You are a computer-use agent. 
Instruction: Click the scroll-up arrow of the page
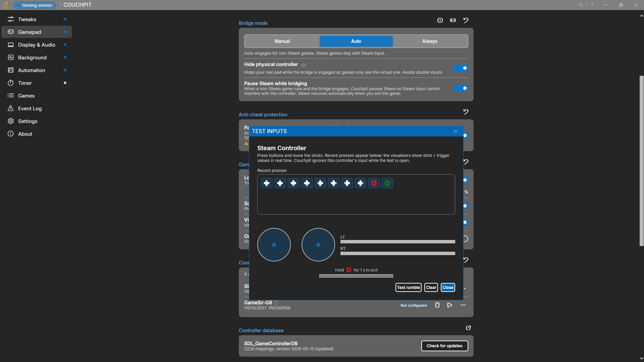pyautogui.click(x=642, y=15)
